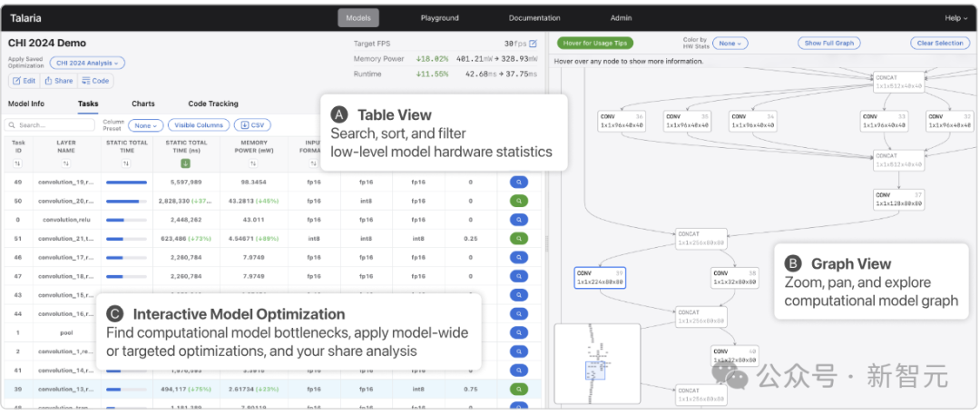Open the CHI 2024 Analysis saved optimization dropdown

click(x=87, y=63)
